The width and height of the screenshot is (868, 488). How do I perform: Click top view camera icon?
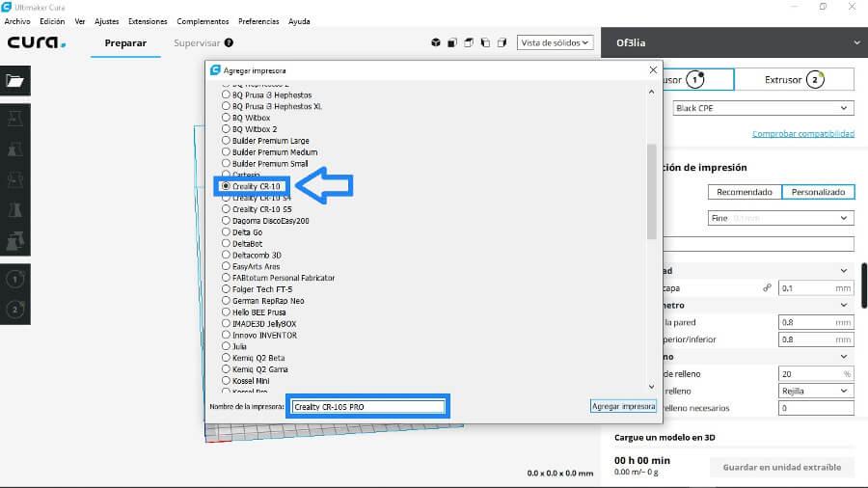coord(469,42)
